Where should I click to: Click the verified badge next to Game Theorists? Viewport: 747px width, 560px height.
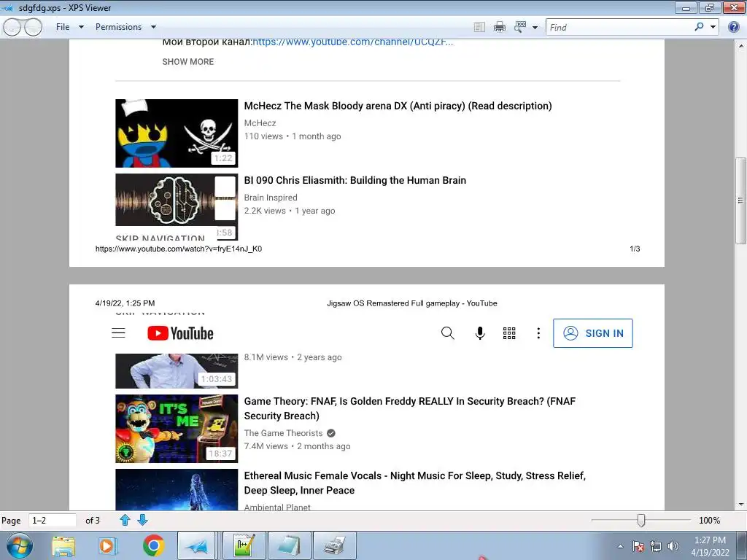click(x=331, y=433)
